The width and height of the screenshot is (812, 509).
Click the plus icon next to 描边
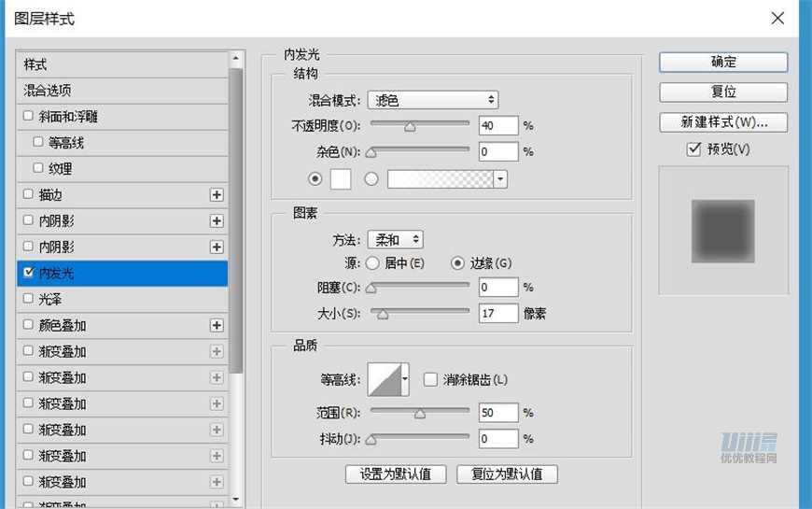(x=217, y=195)
